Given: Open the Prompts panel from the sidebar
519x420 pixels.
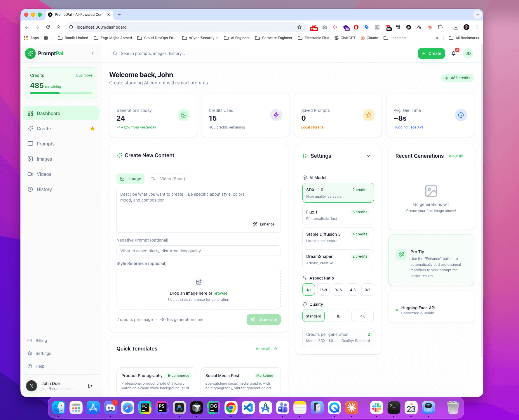Looking at the screenshot, I should (46, 144).
